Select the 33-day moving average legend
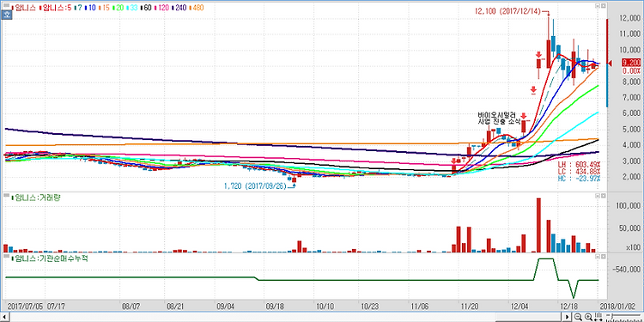This screenshot has height=322, width=644. [132, 7]
